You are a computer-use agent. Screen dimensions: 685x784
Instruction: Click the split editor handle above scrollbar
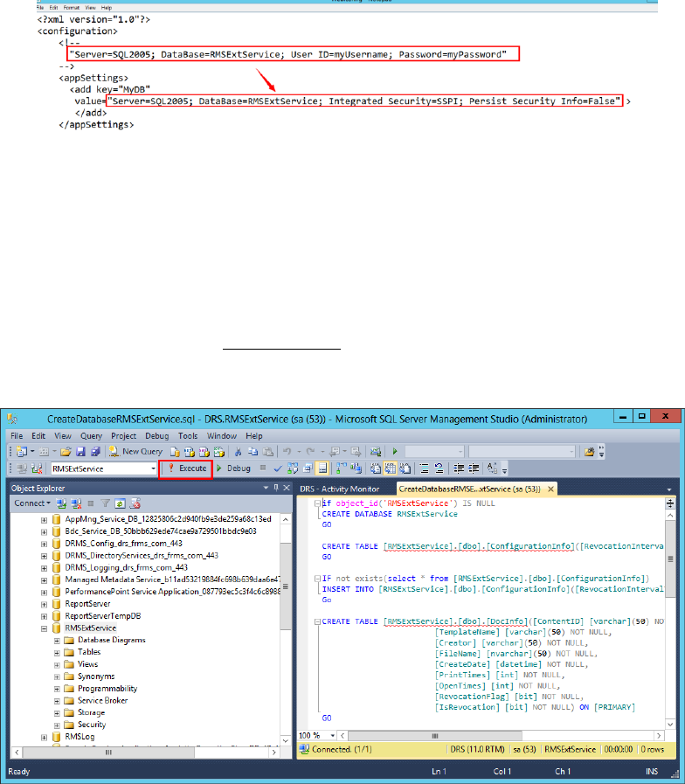click(x=670, y=503)
